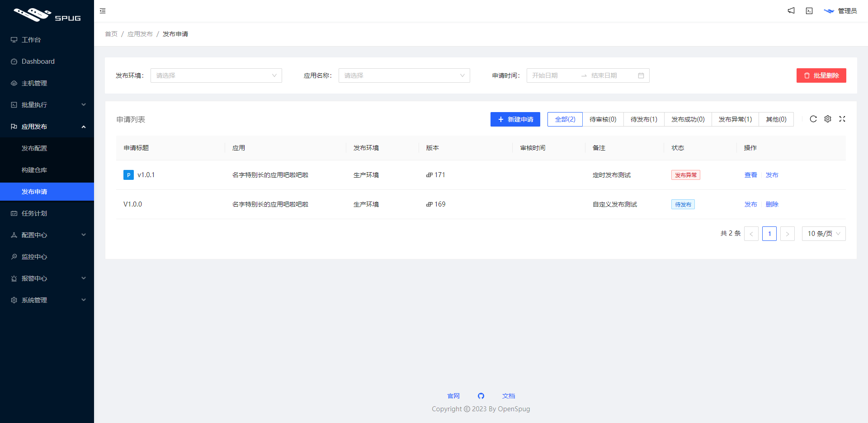Image resolution: width=868 pixels, height=423 pixels.
Task: Select page 1 in pagination
Action: [x=769, y=234]
